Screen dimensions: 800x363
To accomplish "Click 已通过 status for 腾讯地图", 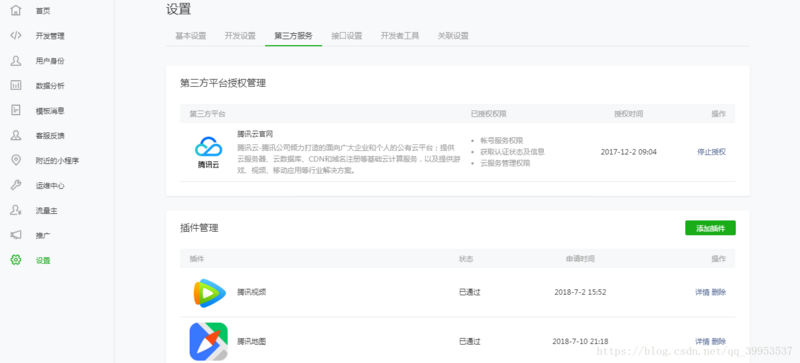I will pos(469,341).
